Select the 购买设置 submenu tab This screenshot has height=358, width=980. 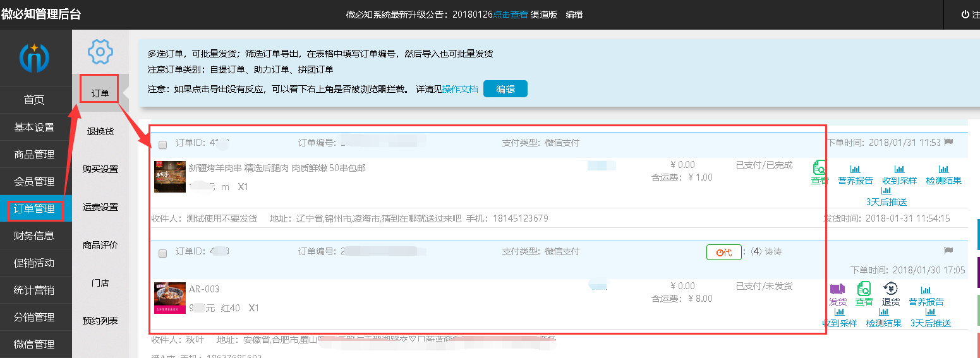pos(100,169)
